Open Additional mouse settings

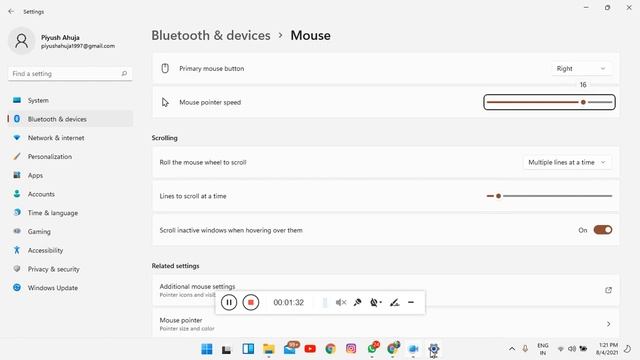pos(385,290)
